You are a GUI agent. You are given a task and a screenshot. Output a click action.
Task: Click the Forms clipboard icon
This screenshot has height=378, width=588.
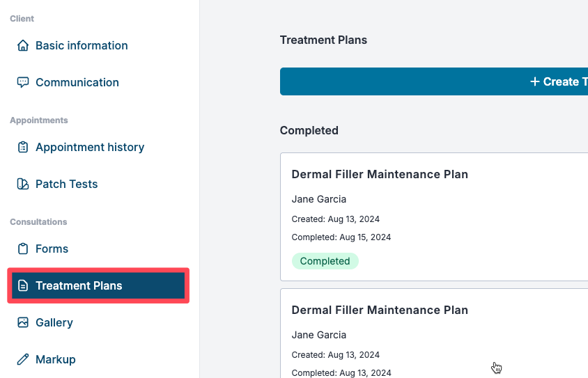click(23, 249)
